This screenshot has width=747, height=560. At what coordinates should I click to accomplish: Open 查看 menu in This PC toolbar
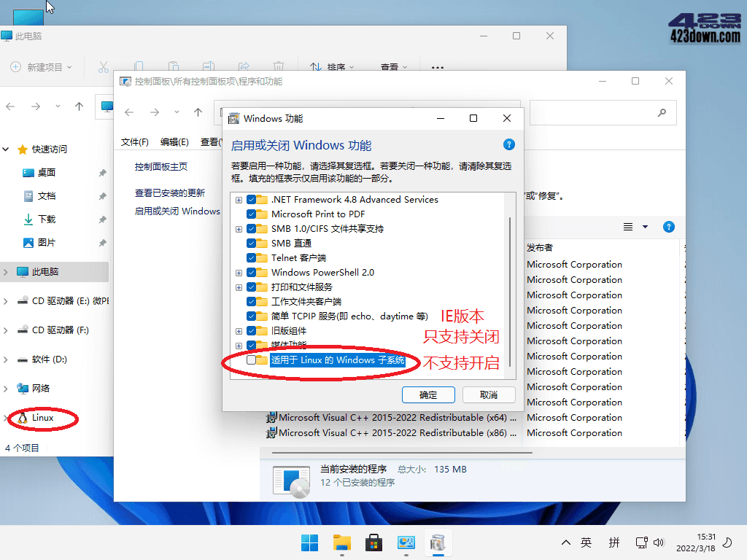click(x=394, y=67)
